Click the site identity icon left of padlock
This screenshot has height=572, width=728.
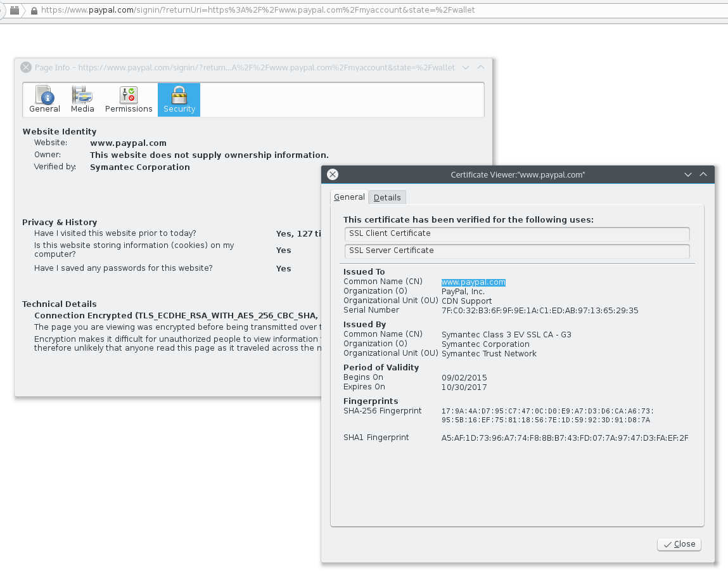[15, 10]
